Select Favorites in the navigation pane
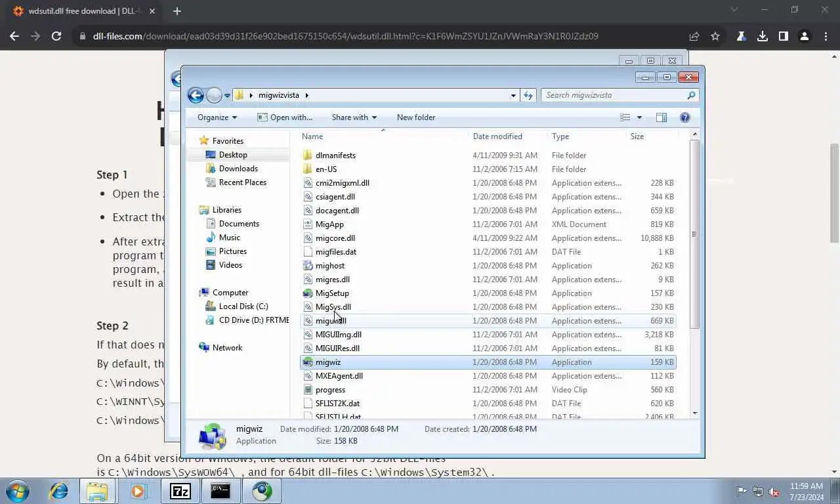The width and height of the screenshot is (840, 504). [221, 141]
